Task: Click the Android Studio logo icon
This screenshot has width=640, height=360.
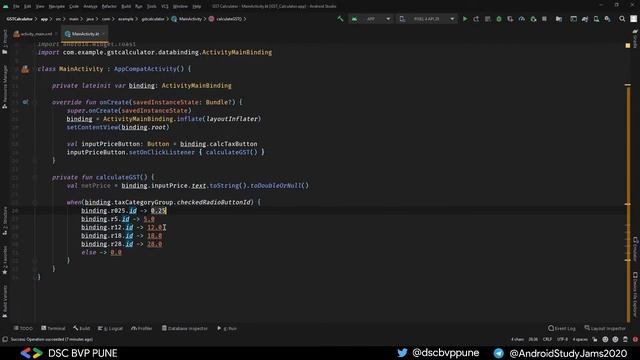Action: [x=5, y=6]
